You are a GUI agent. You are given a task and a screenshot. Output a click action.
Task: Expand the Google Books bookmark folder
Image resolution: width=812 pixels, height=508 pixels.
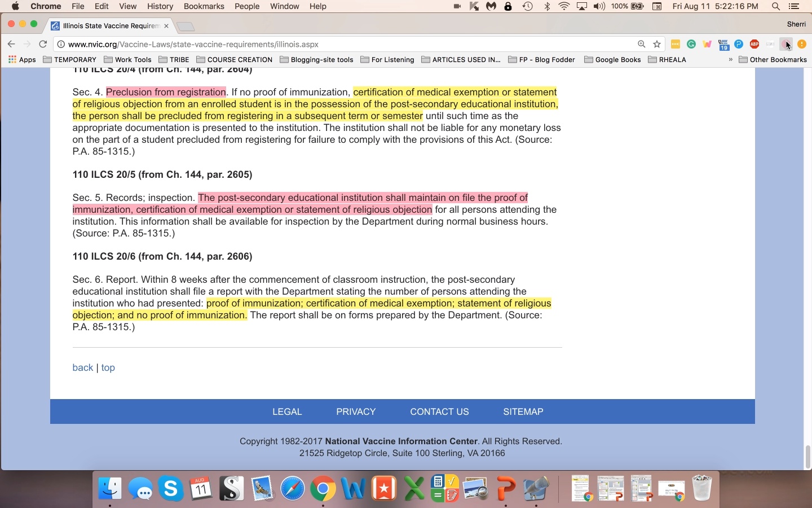click(613, 59)
